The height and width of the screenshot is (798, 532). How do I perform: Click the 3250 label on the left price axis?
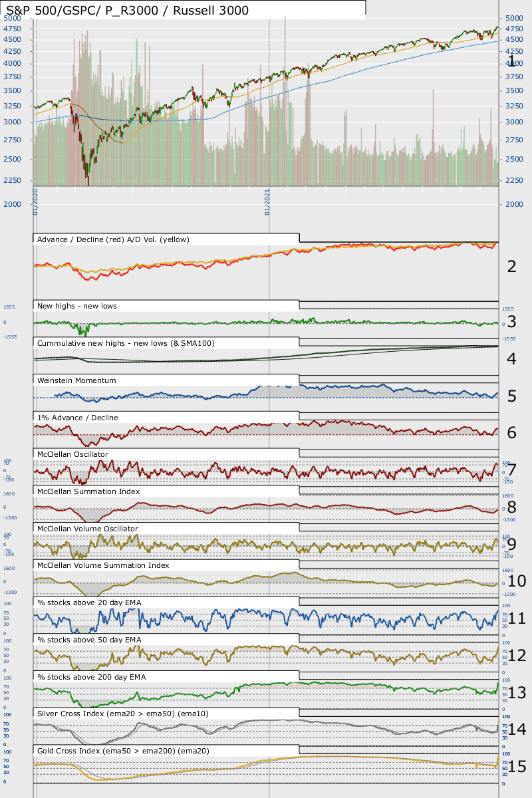click(x=13, y=106)
